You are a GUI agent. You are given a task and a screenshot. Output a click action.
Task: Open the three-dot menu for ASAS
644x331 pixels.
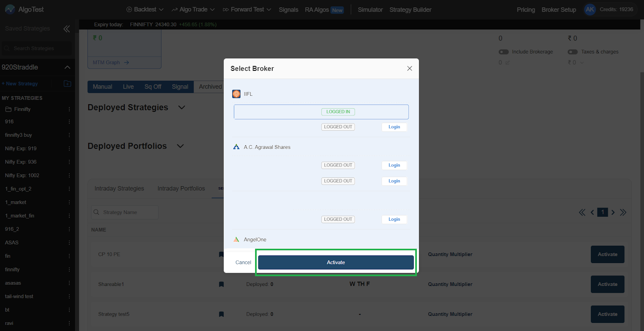point(69,243)
